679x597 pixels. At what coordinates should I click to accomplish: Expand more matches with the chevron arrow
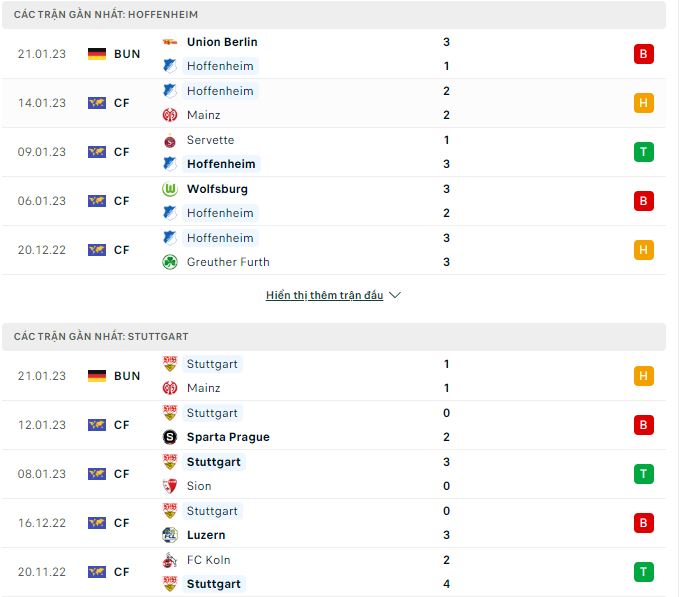[x=394, y=296]
